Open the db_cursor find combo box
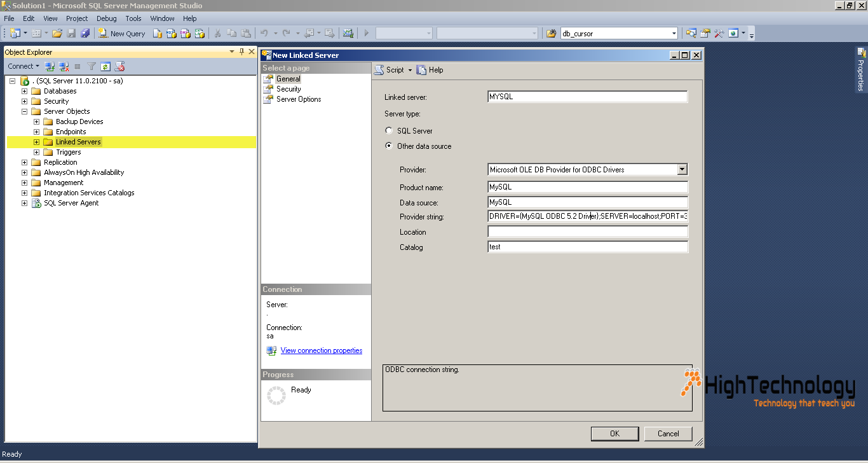This screenshot has width=868, height=463. click(x=674, y=33)
